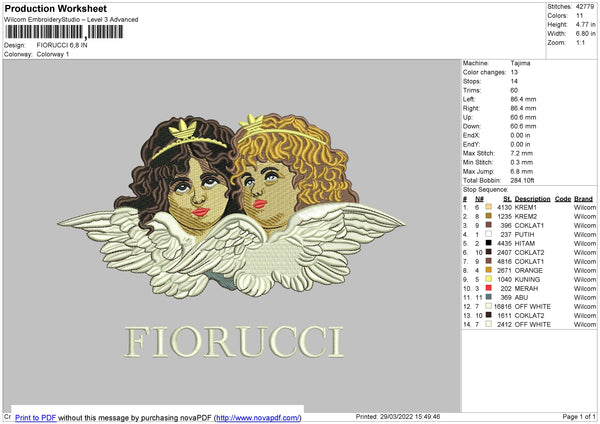Click swatch in COKLAT1 row with 396 stitches
The image size is (600, 424).
pyautogui.click(x=488, y=225)
